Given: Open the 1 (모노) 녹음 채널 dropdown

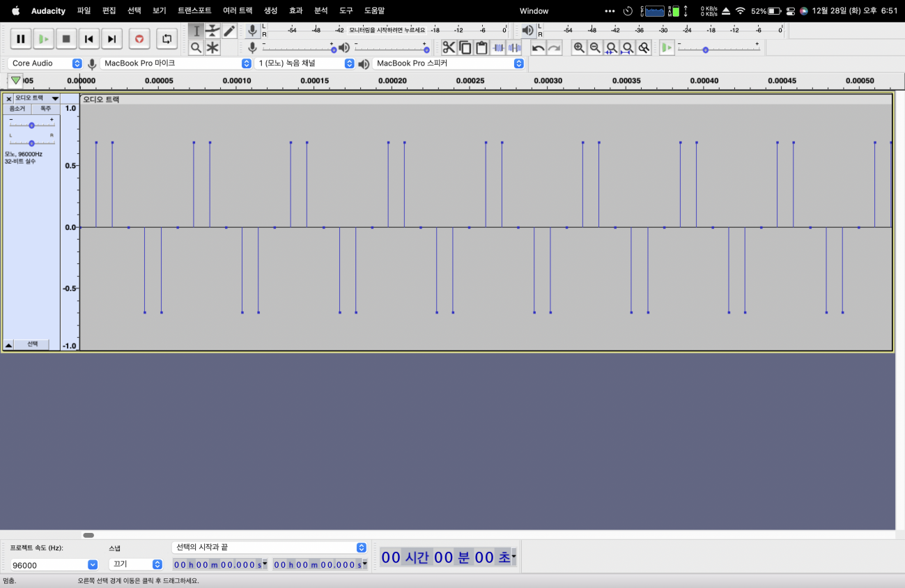Looking at the screenshot, I should pos(304,63).
